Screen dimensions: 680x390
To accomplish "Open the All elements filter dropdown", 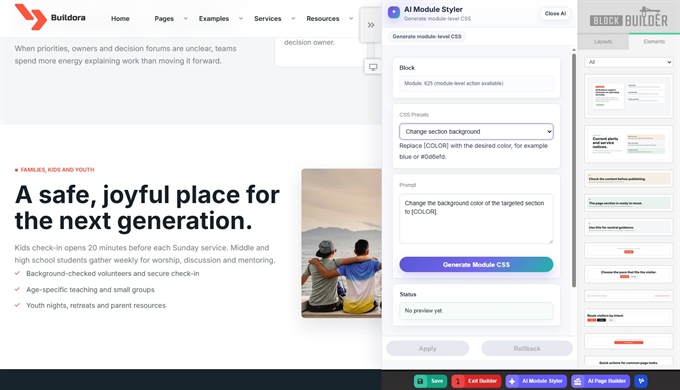I will [x=628, y=62].
